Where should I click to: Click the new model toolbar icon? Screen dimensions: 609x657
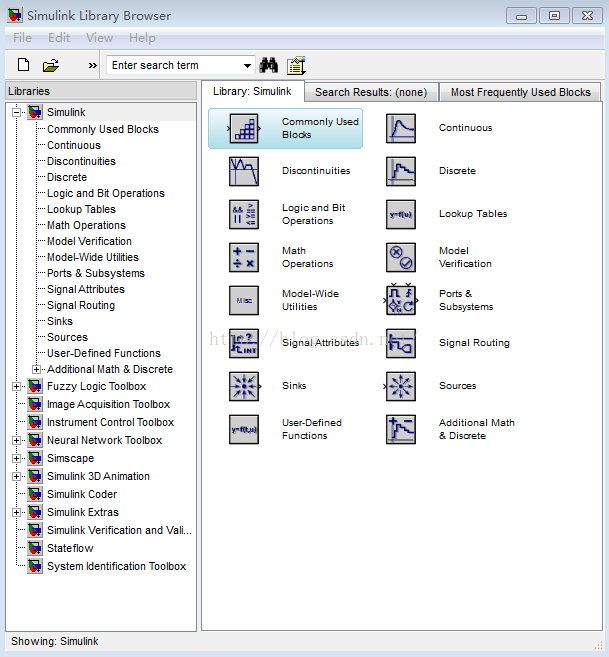click(x=23, y=65)
